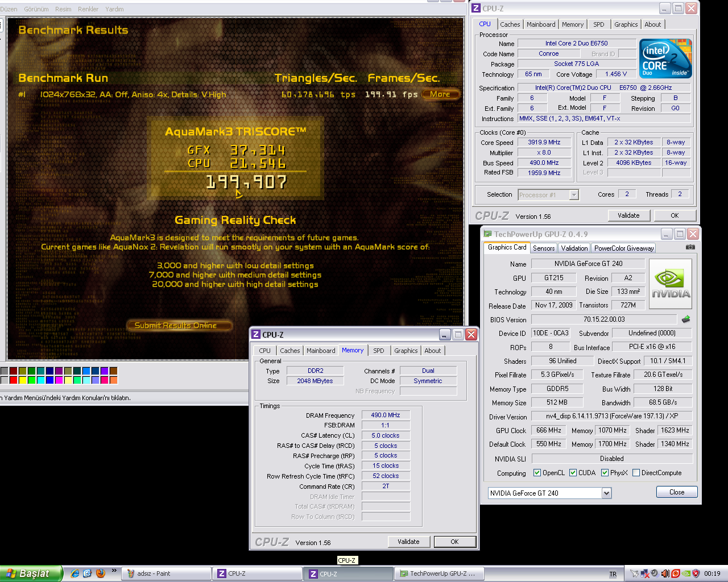
Task: Open the About tab in top CPU-Z
Action: tap(653, 24)
